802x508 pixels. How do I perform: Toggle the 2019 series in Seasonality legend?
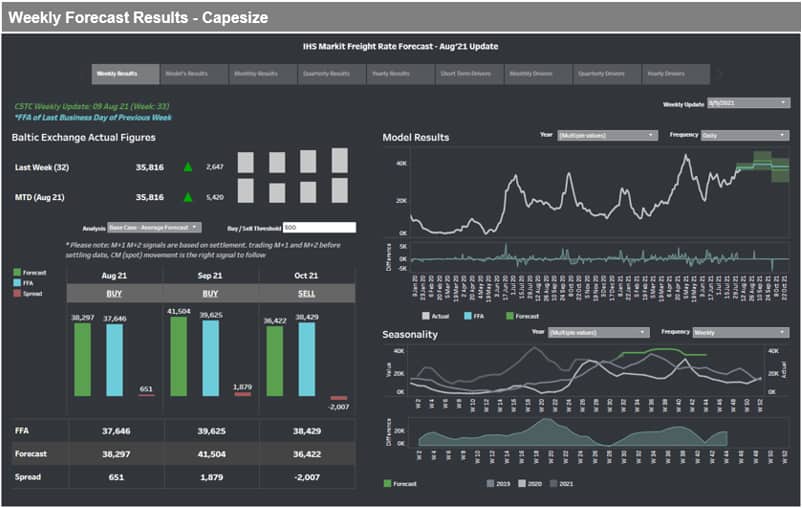pos(491,484)
